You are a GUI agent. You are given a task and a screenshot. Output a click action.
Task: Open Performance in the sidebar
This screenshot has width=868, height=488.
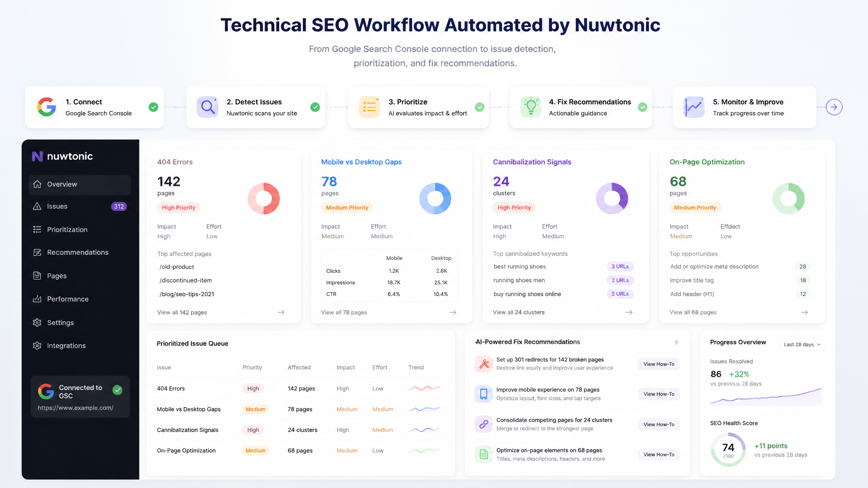tap(80, 299)
